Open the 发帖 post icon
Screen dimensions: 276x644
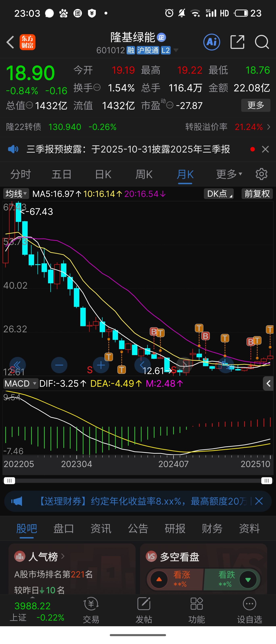(144, 610)
